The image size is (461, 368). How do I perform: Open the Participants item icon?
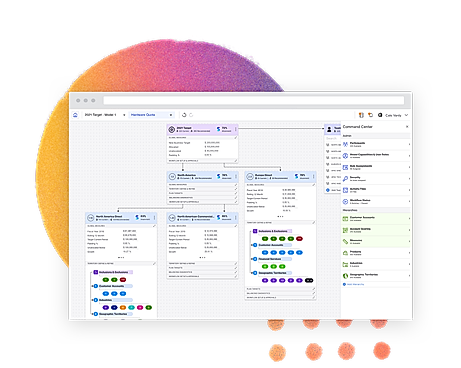[x=345, y=144]
